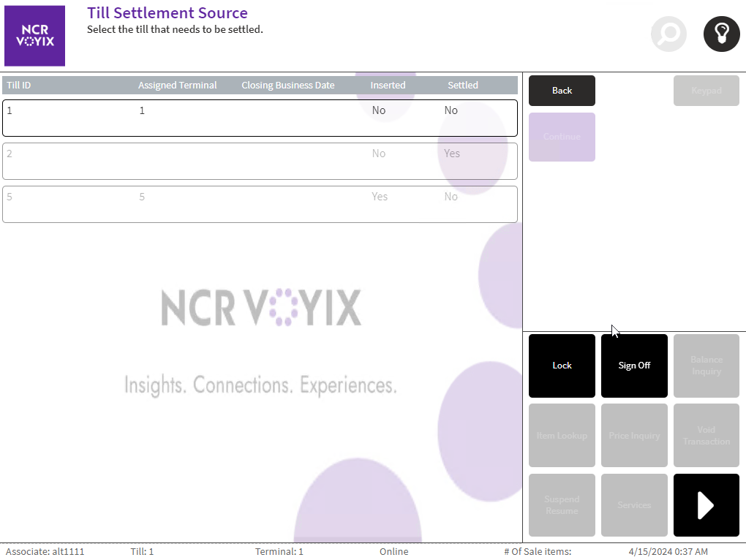
Task: Click the Closing Business Date header
Action: coord(288,85)
